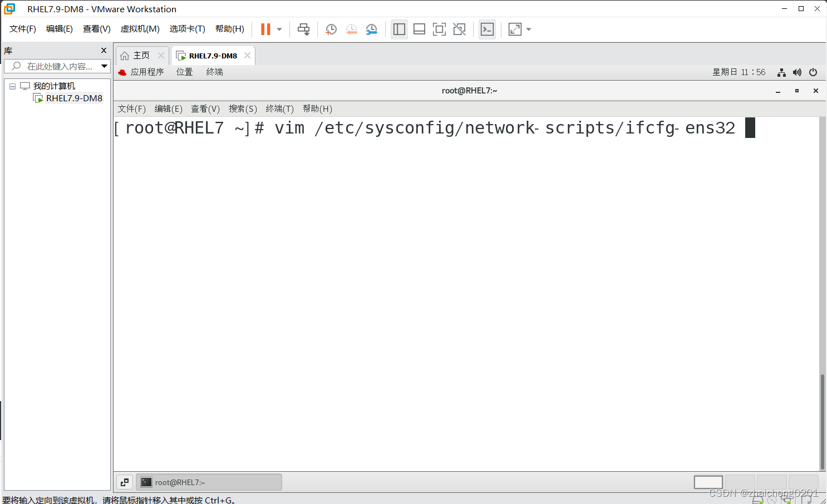Select 我的计算机 in the library
The image size is (827, 504).
54,86
